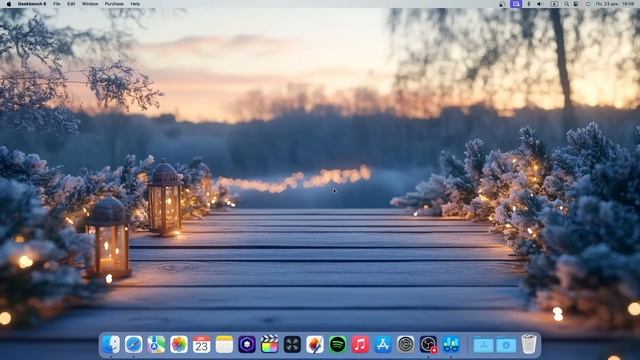Launch the purple hexagon app in dock
Image resolution: width=640 pixels, height=360 pixels.
[247, 344]
